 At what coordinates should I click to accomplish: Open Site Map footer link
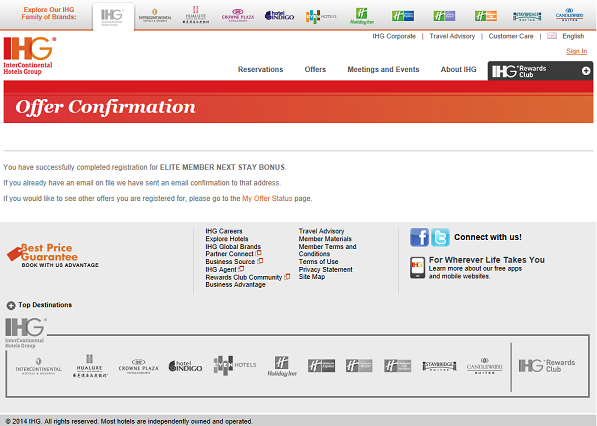(312, 277)
